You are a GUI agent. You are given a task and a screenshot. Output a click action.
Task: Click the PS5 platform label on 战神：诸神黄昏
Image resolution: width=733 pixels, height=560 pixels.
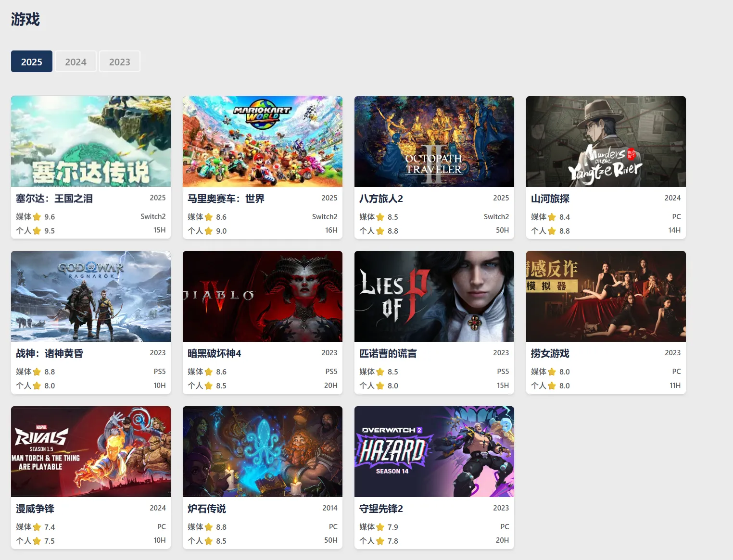pos(160,372)
